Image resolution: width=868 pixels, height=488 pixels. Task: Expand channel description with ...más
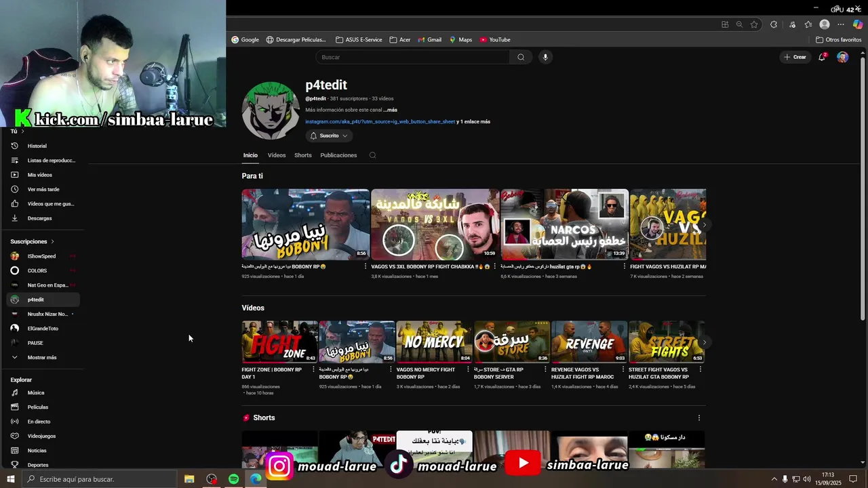tap(390, 110)
